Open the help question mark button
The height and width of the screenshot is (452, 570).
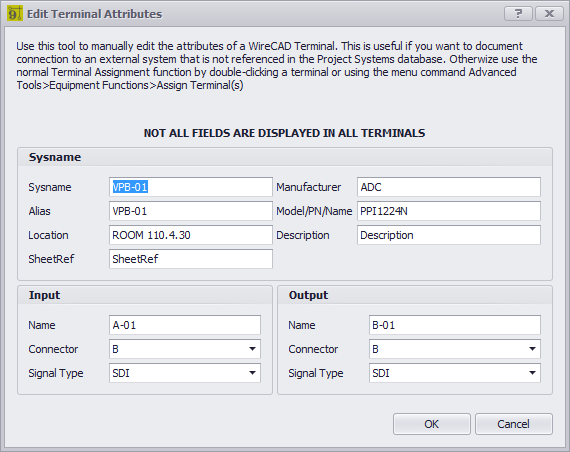518,14
